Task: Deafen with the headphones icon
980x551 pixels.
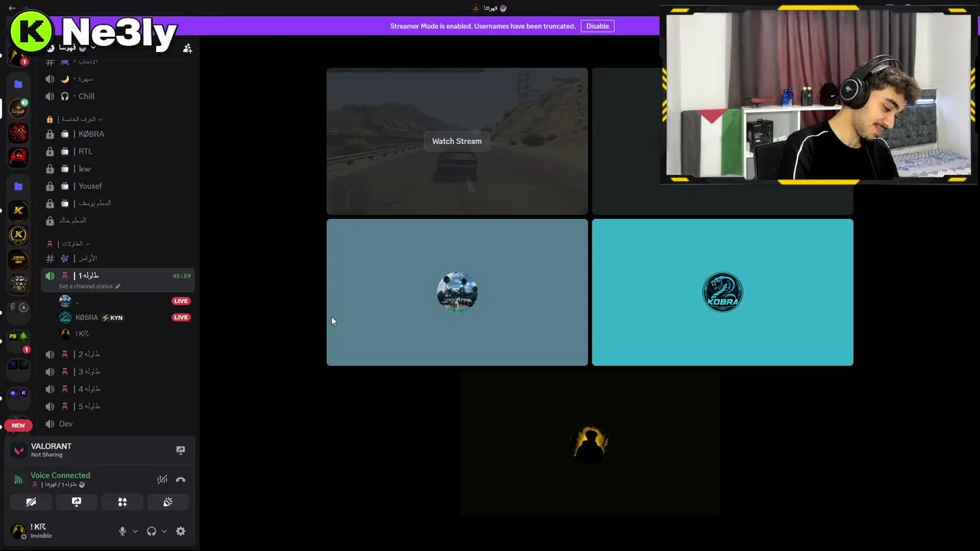Action: tap(152, 531)
